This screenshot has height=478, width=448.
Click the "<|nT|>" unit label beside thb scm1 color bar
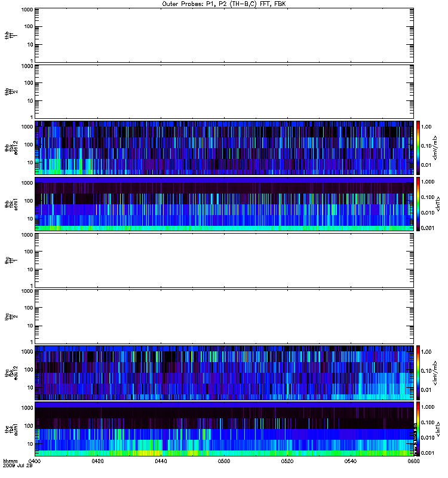tap(438, 204)
